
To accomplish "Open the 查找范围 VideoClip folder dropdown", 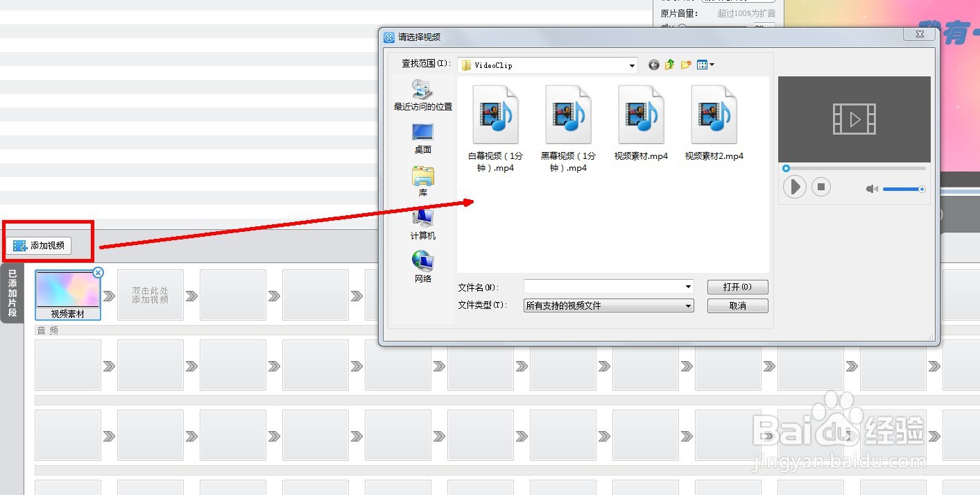I will point(548,65).
